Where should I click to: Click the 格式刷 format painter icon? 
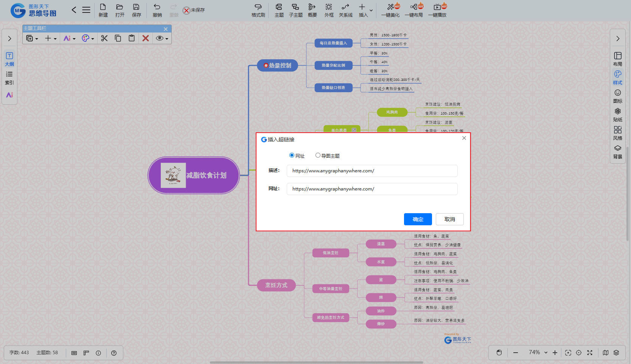tap(258, 10)
